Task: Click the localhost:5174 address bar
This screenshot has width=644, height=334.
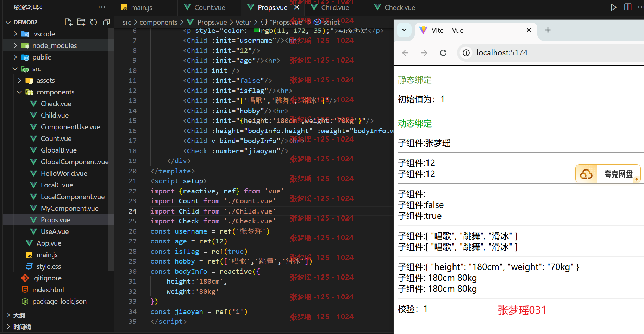Action: click(502, 53)
